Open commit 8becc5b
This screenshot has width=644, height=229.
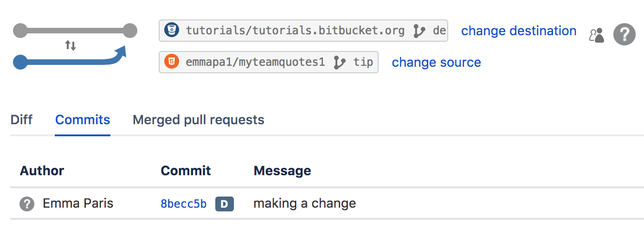click(x=184, y=204)
